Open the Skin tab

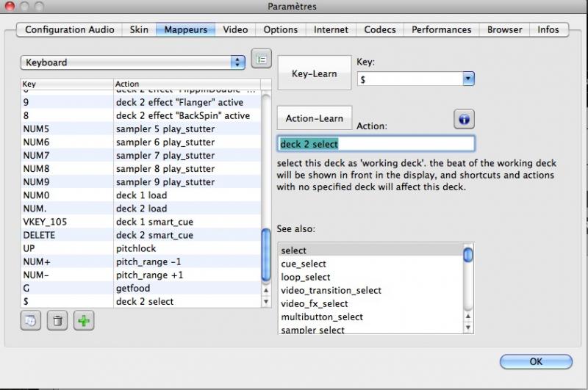click(139, 29)
